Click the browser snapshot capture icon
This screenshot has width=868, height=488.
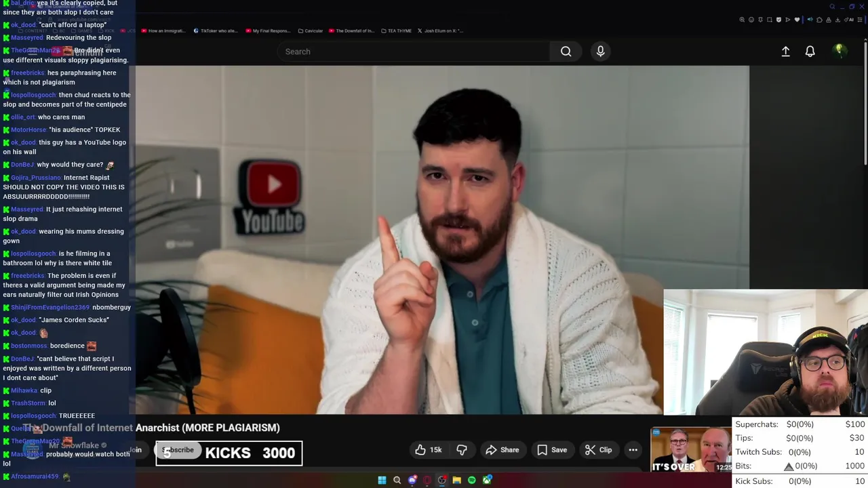(x=770, y=20)
